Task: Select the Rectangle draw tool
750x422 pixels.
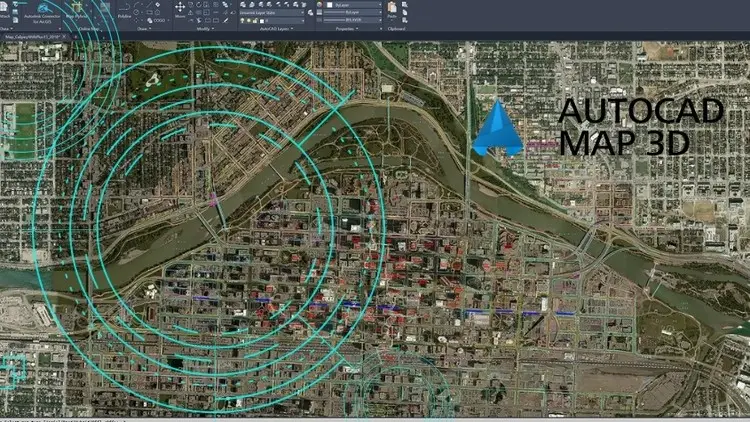Action: pos(149,12)
